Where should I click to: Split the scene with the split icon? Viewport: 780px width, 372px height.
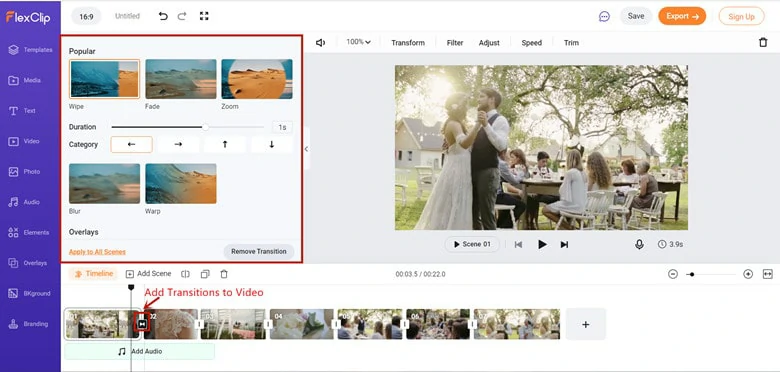click(x=186, y=274)
